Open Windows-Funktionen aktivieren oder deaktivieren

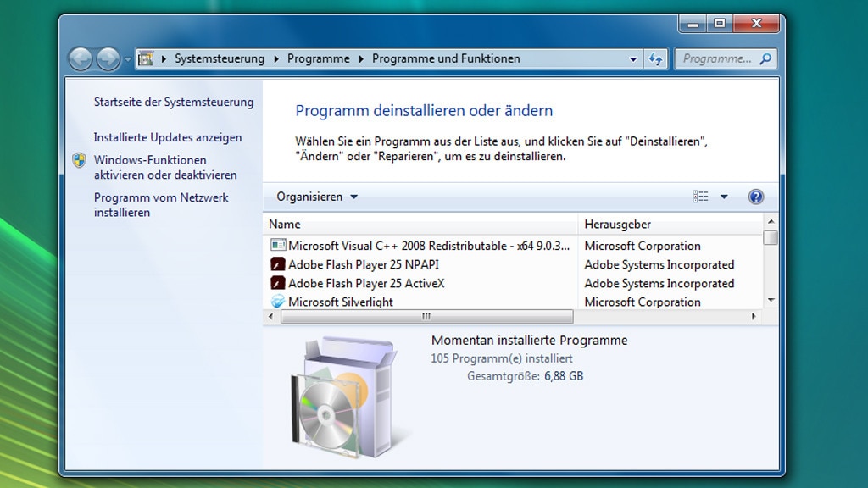pos(165,167)
